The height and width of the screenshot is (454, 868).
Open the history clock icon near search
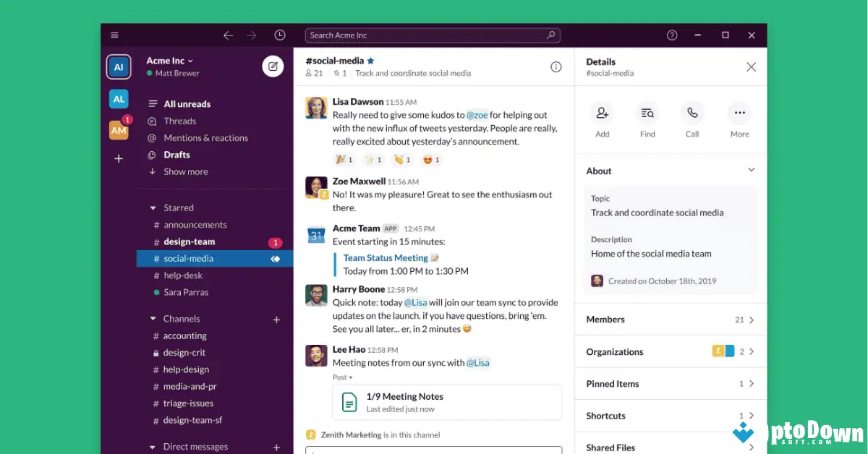279,34
